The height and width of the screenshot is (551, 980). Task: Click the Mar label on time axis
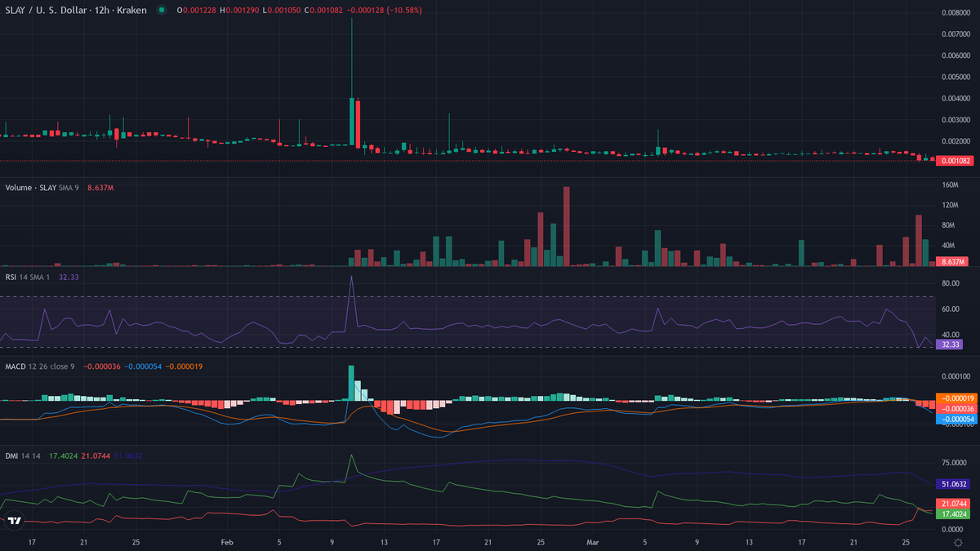pos(593,541)
